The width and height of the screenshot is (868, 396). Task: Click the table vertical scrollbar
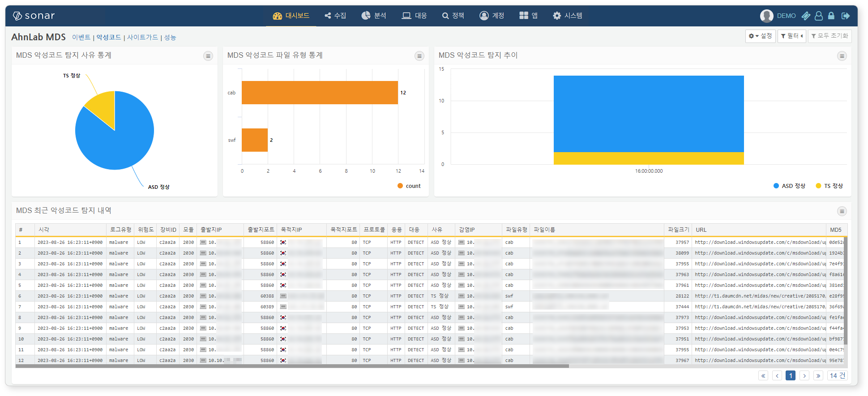(x=846, y=291)
